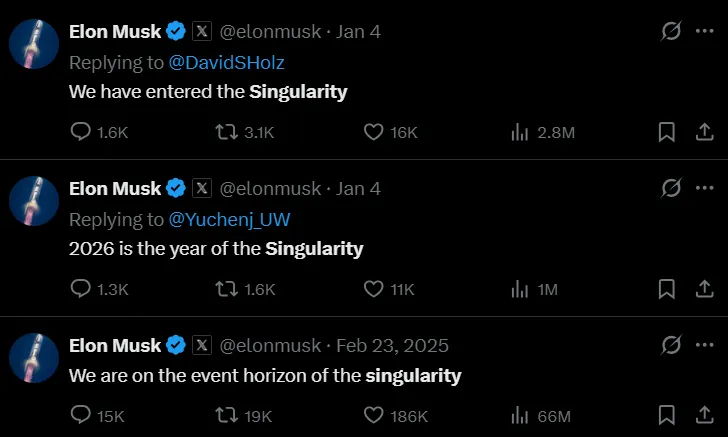Share the 'event horizon' tweet
This screenshot has height=437, width=728.
pyautogui.click(x=703, y=415)
